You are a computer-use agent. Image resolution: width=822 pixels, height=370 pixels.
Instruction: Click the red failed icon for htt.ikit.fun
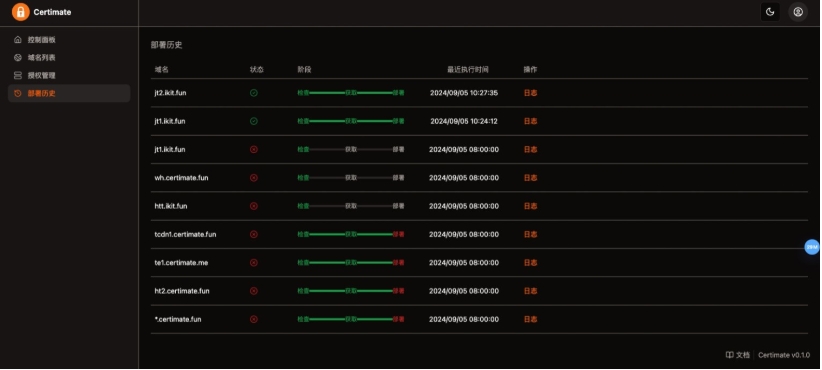pos(254,206)
